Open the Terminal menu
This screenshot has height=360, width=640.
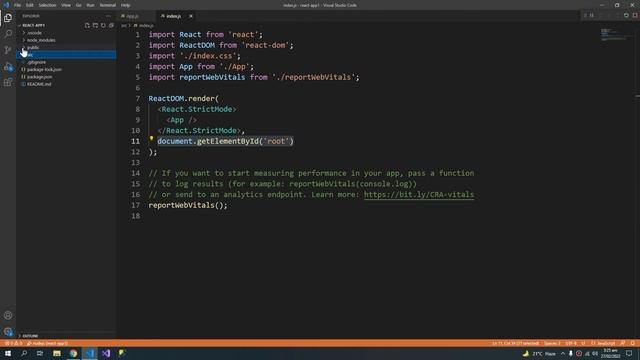(107, 5)
